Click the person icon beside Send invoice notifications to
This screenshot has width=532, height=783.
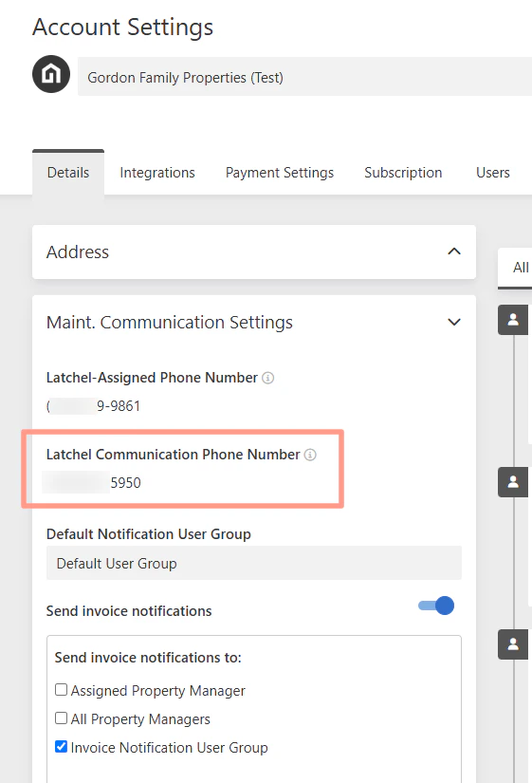click(x=513, y=644)
